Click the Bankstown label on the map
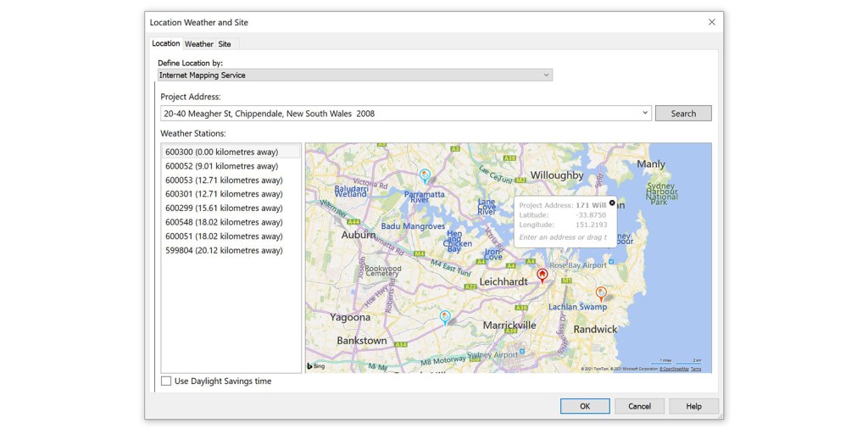 362,341
